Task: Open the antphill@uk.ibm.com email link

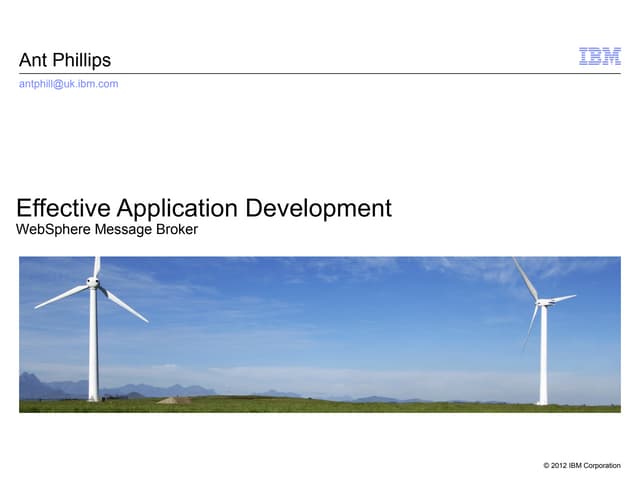Action: (68, 84)
